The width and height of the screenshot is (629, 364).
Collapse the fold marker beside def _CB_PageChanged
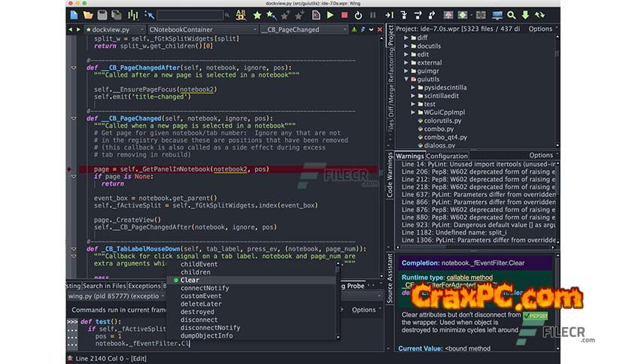pos(74,118)
